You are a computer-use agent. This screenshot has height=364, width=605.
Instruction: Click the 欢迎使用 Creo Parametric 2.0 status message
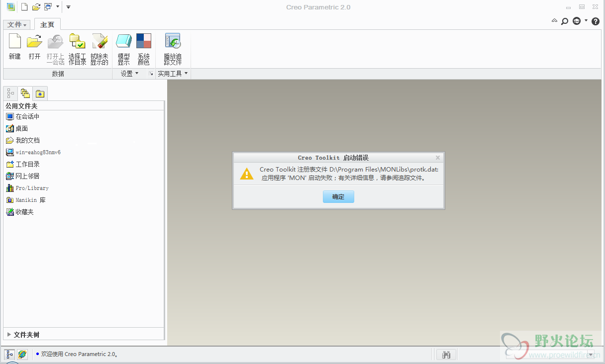(80, 354)
